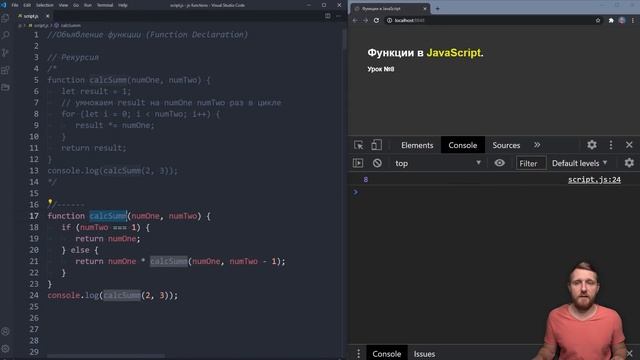
Task: Click the console Filter input field
Action: pyautogui.click(x=531, y=163)
